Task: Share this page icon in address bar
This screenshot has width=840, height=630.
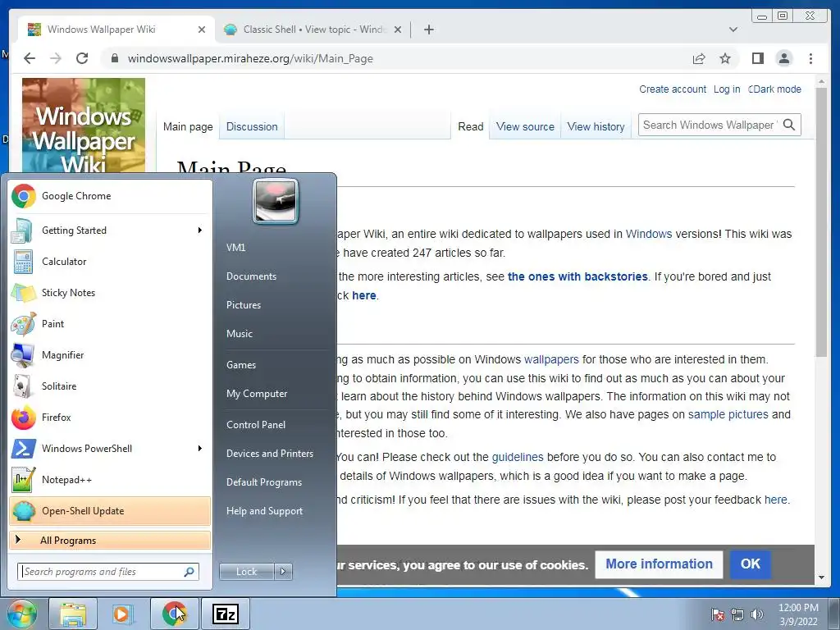Action: click(x=699, y=58)
